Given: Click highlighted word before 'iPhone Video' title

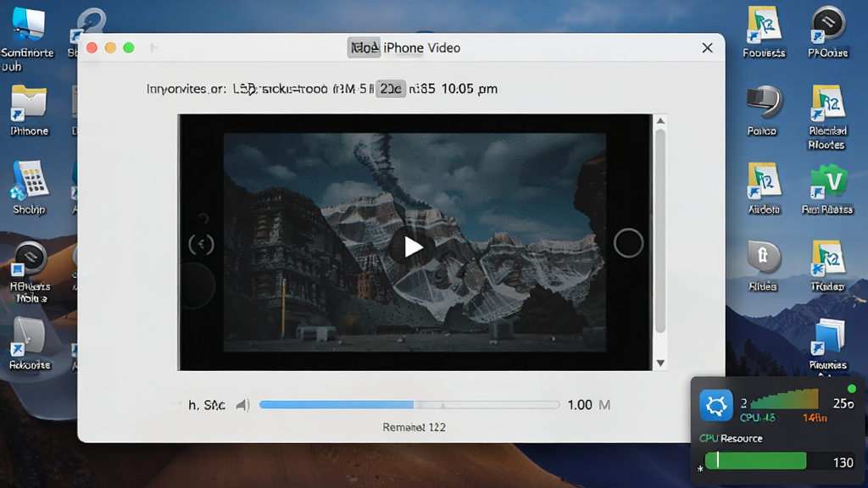Looking at the screenshot, I should coord(364,47).
